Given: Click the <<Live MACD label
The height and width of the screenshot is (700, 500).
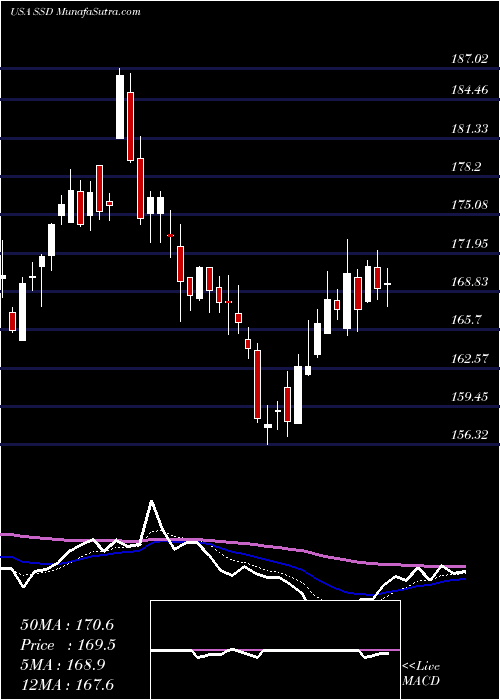Looking at the screenshot, I should coord(421,674).
